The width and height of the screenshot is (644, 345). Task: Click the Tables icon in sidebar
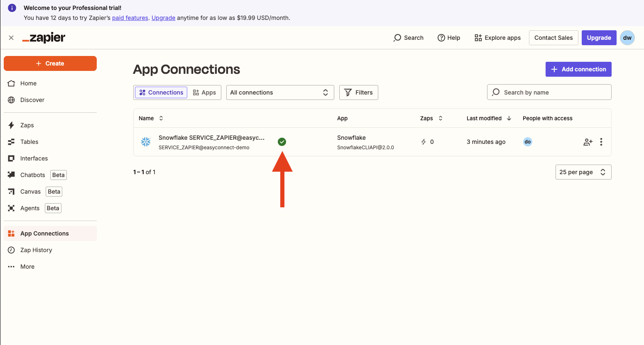click(x=11, y=142)
